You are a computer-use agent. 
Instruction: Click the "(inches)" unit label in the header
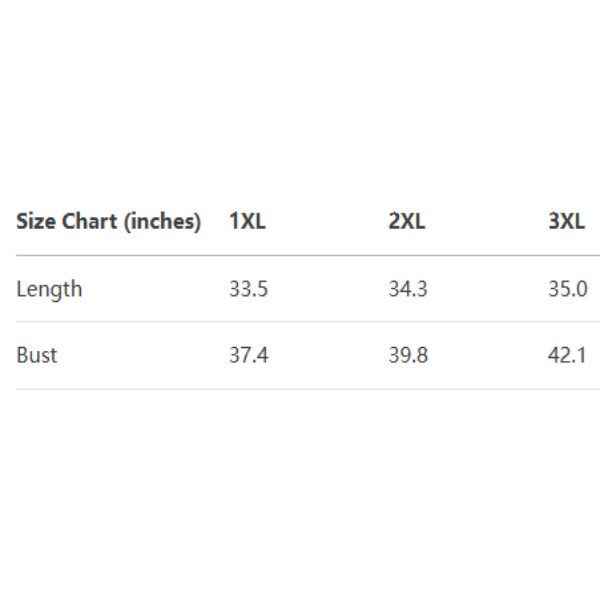point(162,221)
